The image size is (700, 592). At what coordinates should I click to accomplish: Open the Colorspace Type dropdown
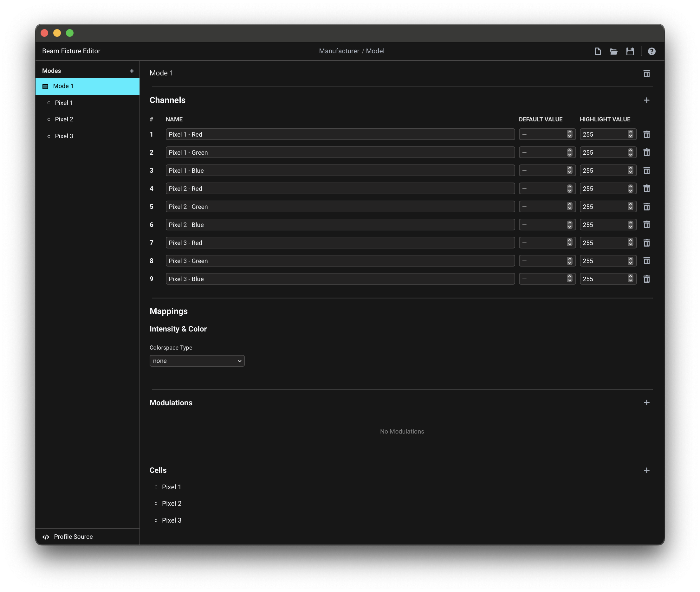point(197,361)
